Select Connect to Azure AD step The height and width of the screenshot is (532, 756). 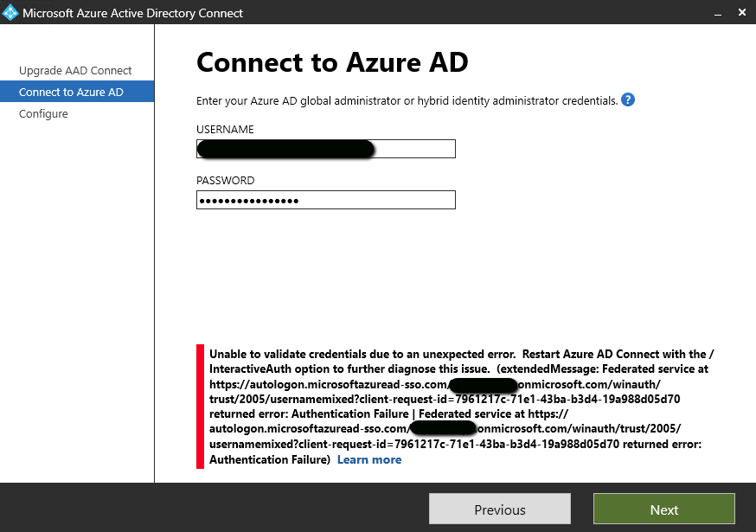tap(77, 92)
